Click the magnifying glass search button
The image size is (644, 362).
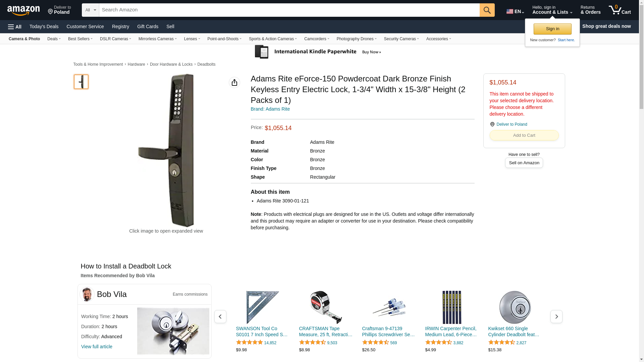487,10
